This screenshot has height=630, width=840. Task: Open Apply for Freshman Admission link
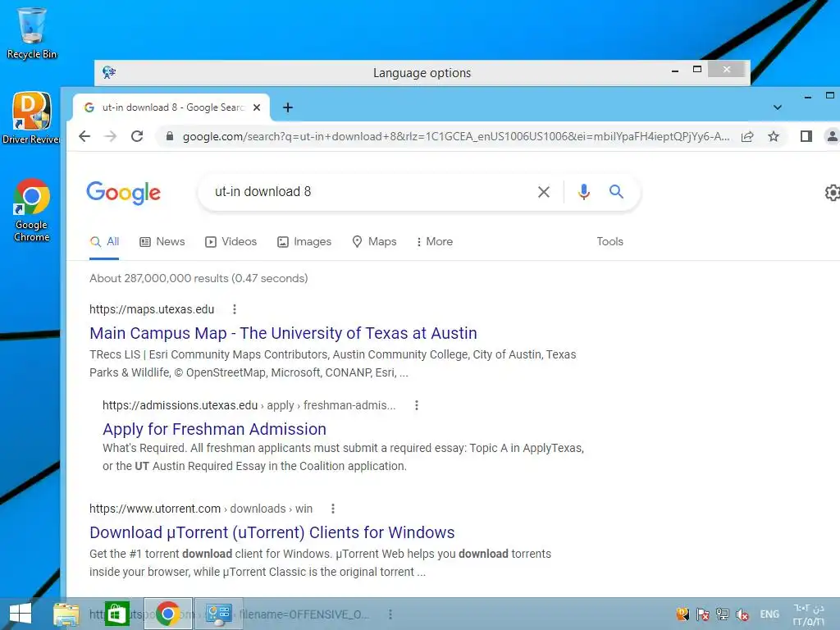point(214,429)
